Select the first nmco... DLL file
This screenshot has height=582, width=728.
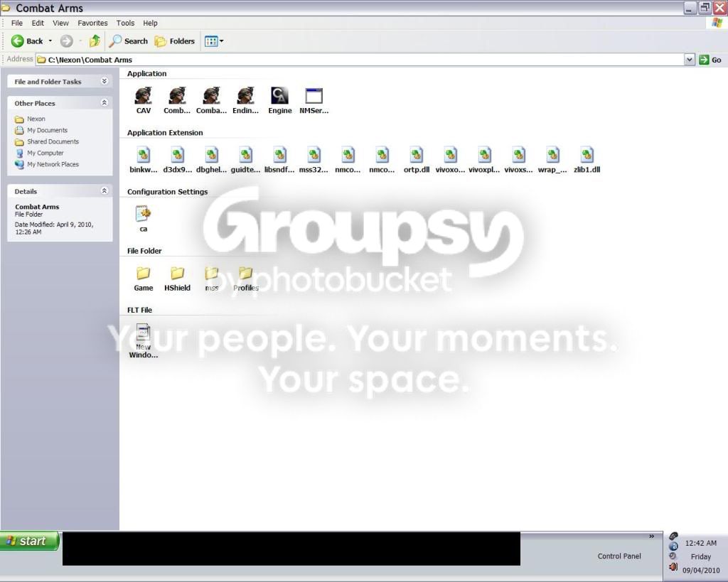348,159
